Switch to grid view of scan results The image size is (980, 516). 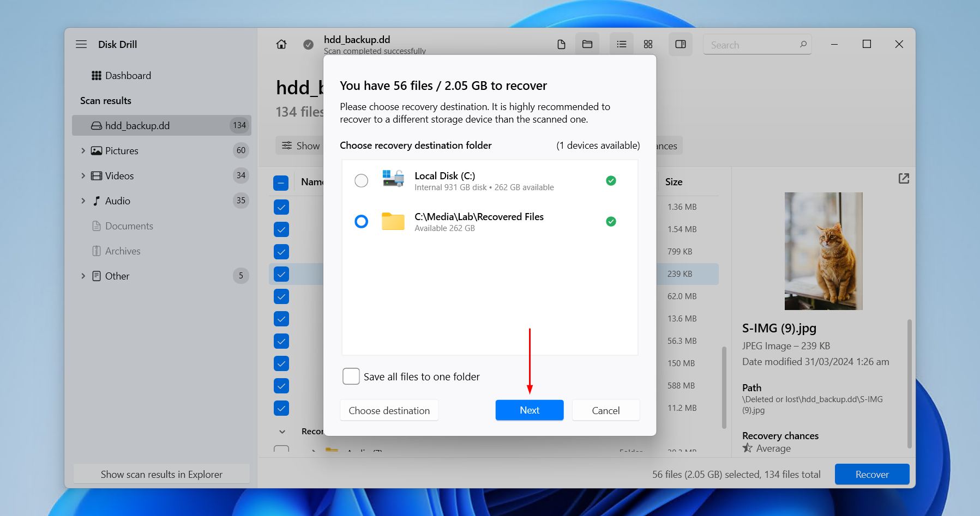(648, 44)
